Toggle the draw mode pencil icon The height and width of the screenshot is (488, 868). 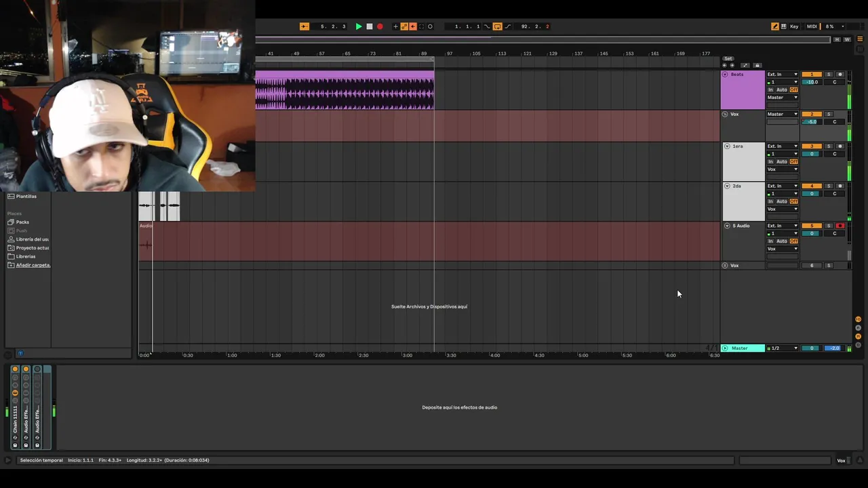click(775, 26)
